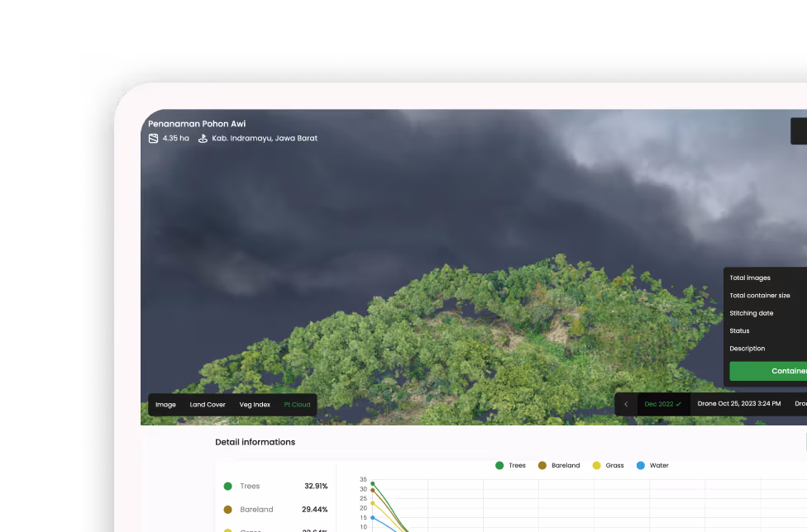The width and height of the screenshot is (807, 532).
Task: Click the Bareland row label in list
Action: point(256,510)
